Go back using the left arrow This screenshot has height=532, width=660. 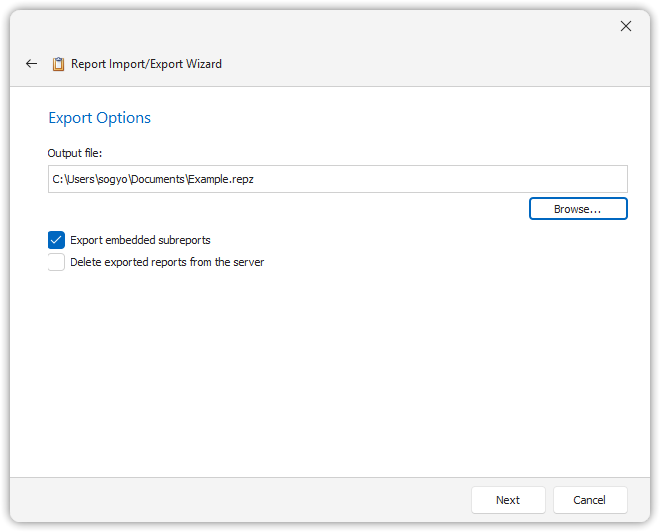pyautogui.click(x=31, y=64)
